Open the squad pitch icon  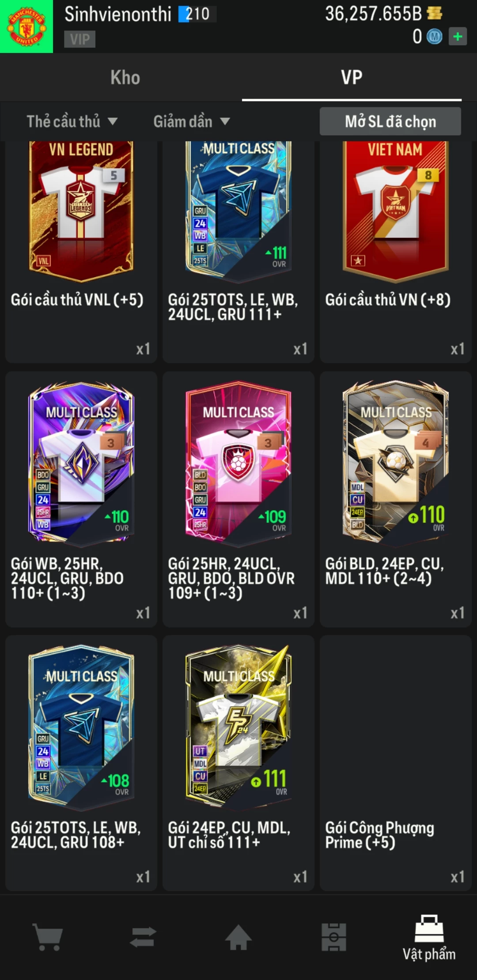(x=334, y=937)
